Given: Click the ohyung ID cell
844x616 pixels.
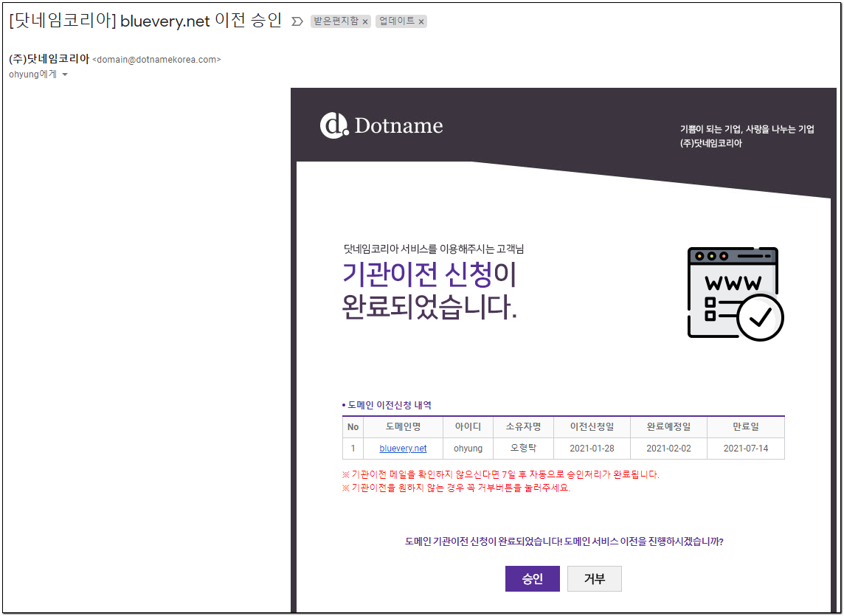Looking at the screenshot, I should pyautogui.click(x=468, y=448).
